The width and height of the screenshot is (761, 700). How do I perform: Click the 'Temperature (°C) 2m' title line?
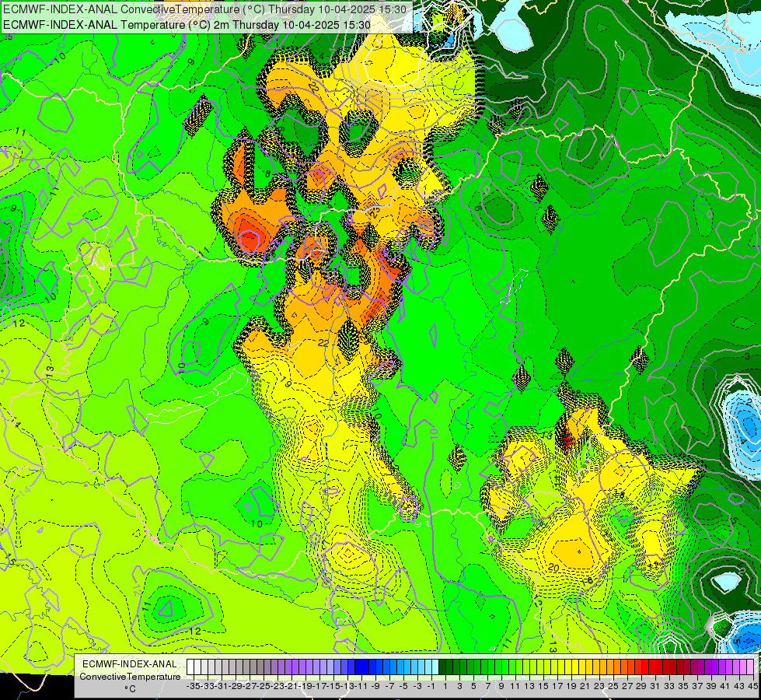187,25
